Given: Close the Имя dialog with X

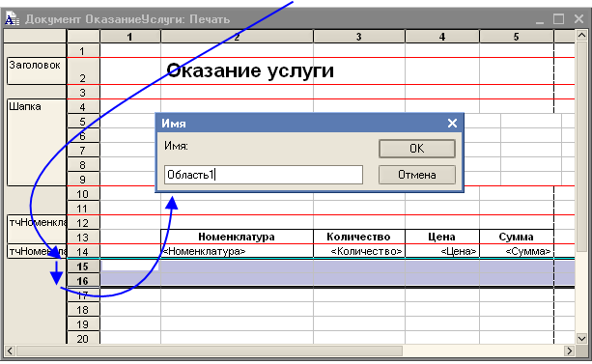Looking at the screenshot, I should click(452, 123).
